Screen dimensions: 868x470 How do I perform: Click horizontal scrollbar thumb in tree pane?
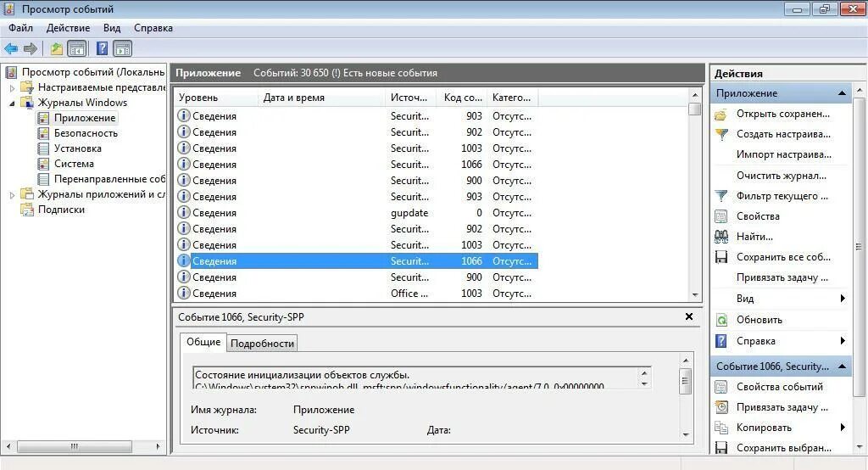[x=75, y=446]
